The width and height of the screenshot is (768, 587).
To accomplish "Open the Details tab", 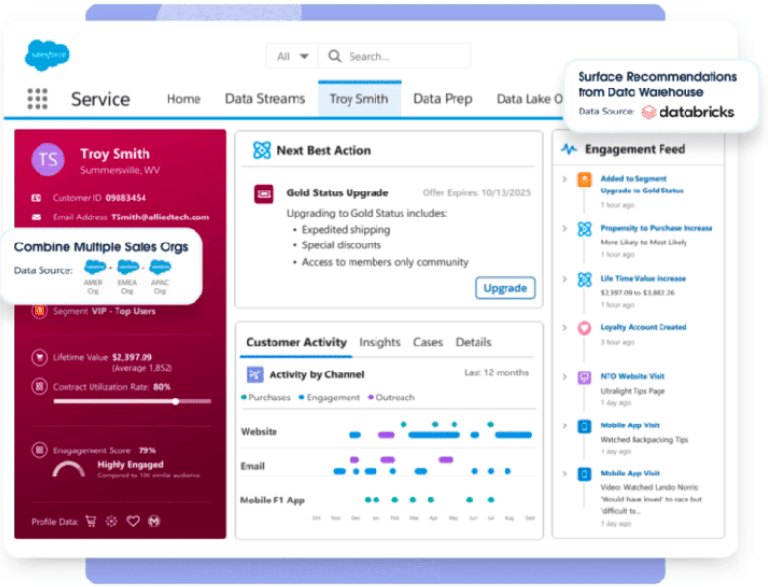I will (473, 342).
